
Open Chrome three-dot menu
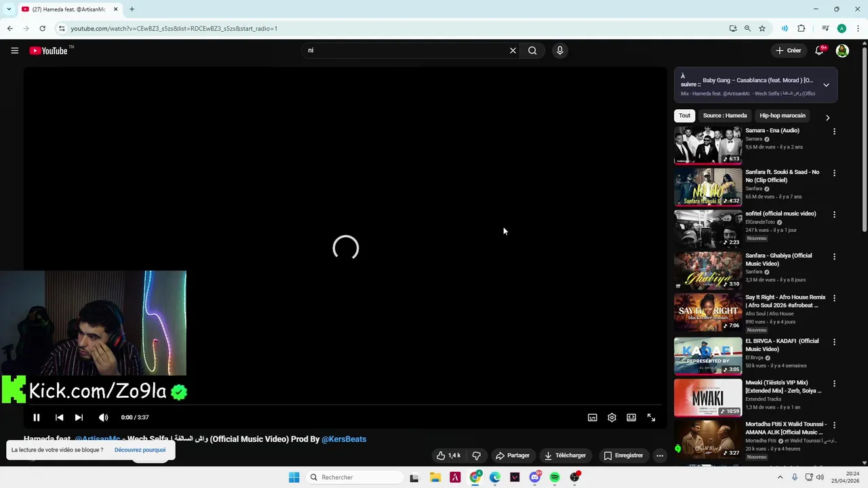(x=858, y=28)
